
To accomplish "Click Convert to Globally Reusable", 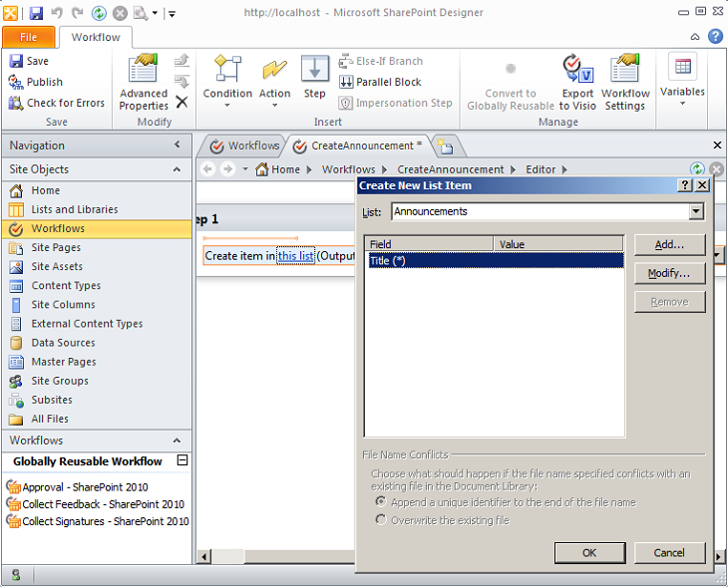I will point(511,87).
